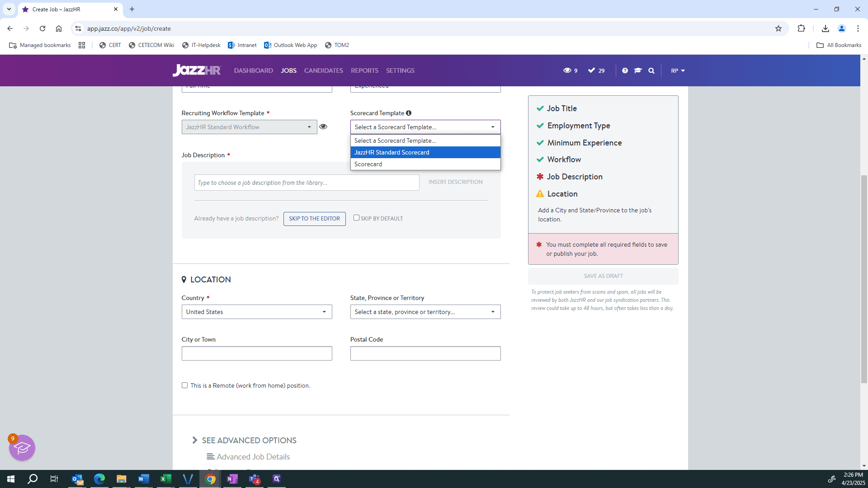Click the JazzHR logo
This screenshot has height=488, width=868.
coord(197,70)
